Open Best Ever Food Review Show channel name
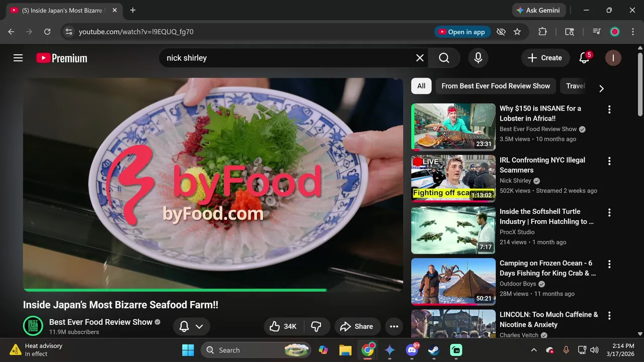This screenshot has height=362, width=644. (x=101, y=322)
